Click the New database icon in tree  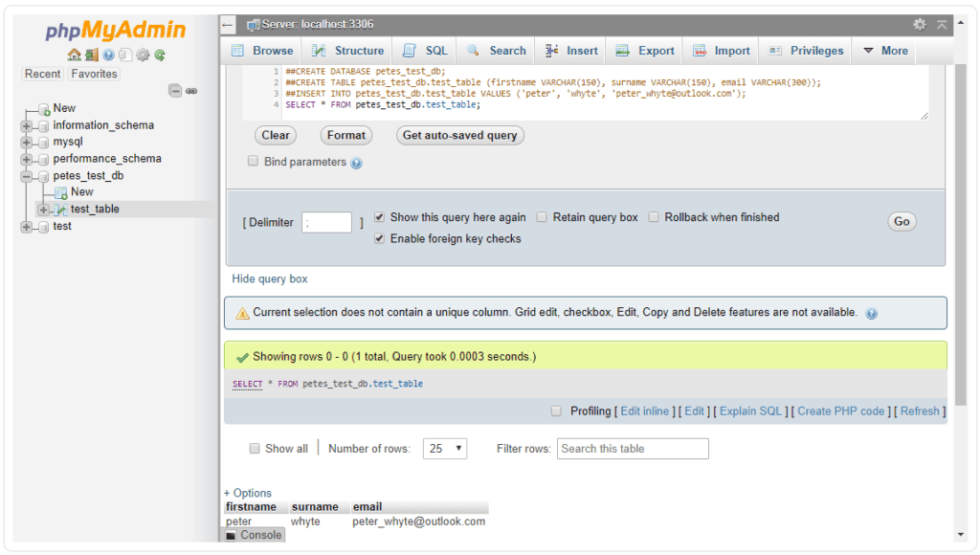click(44, 109)
